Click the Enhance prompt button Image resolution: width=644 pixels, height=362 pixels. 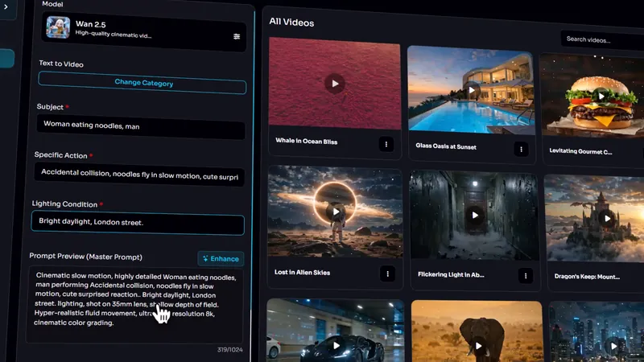[x=221, y=258]
